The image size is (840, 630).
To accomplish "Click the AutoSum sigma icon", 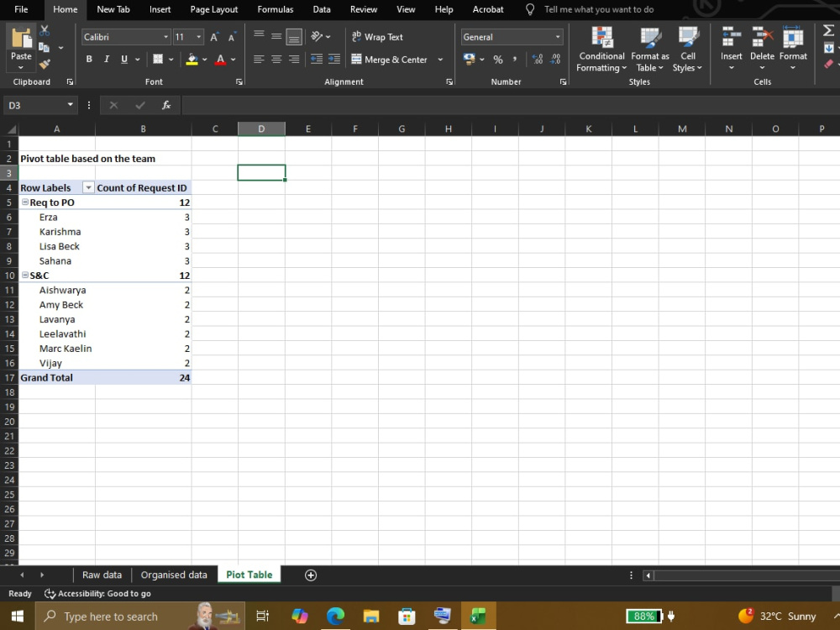I will coord(828,31).
